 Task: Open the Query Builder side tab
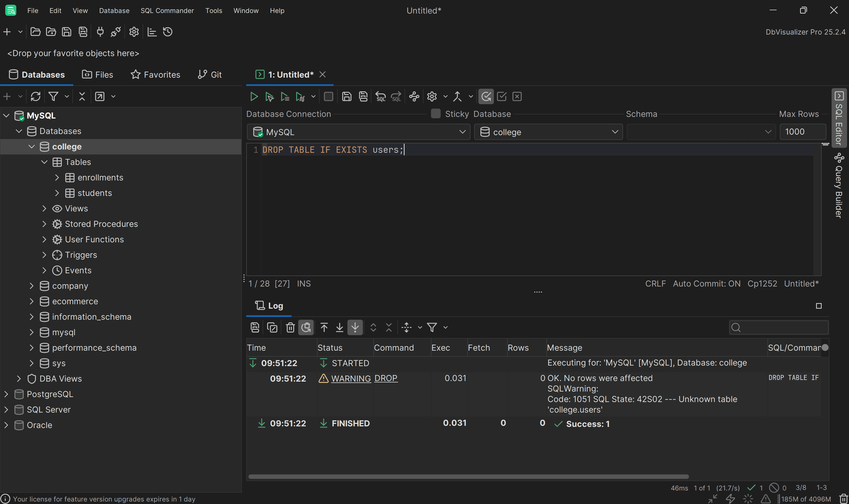[x=839, y=185]
